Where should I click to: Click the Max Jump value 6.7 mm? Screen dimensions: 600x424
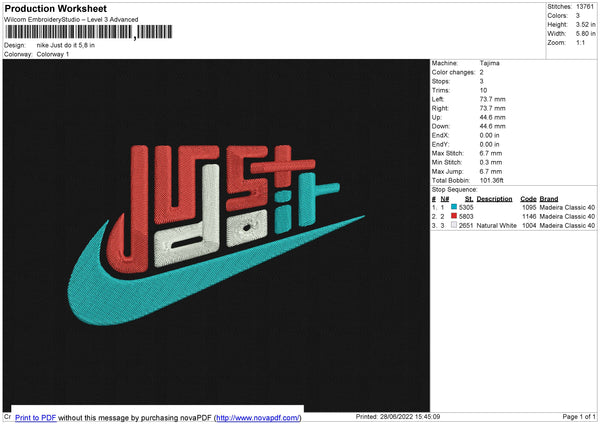[x=491, y=171]
